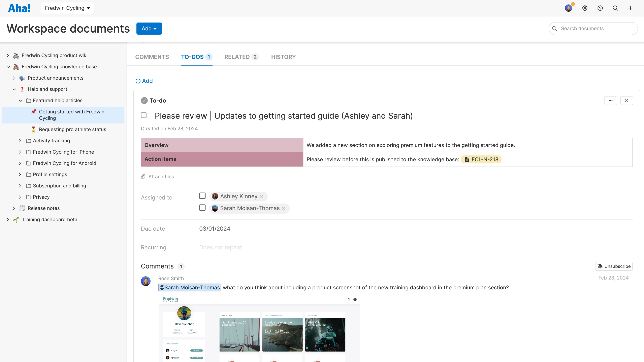Click the plus icon in top bar
The width and height of the screenshot is (644, 362).
click(630, 8)
